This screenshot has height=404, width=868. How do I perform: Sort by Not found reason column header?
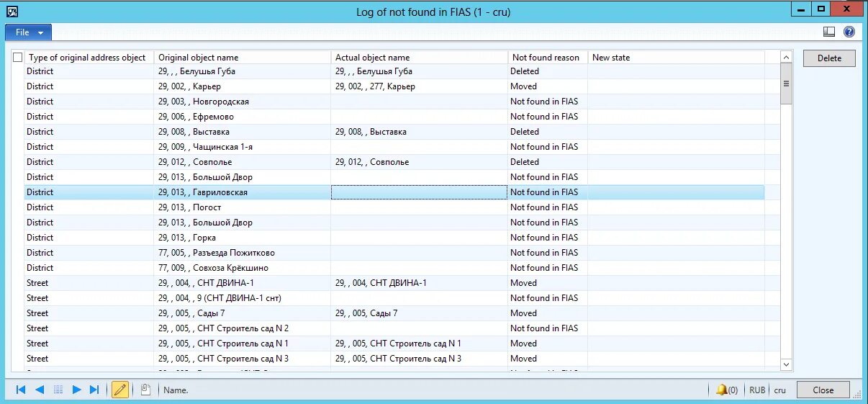[548, 58]
